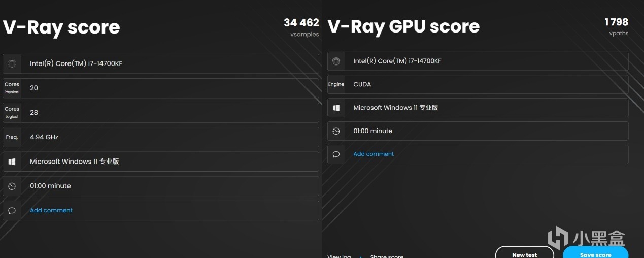Add comment to the V-Ray GPU score result
Viewport: 644px width, 258px height.
coord(374,154)
